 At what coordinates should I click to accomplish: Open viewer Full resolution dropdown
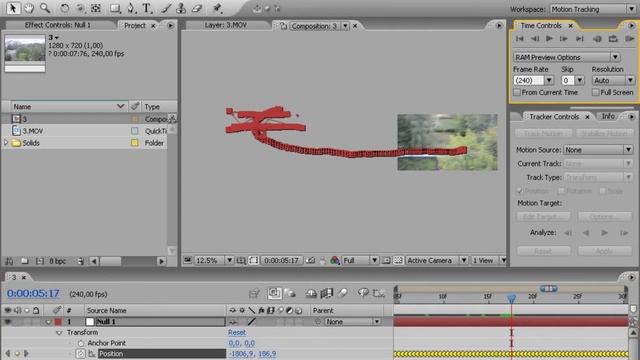coord(360,260)
